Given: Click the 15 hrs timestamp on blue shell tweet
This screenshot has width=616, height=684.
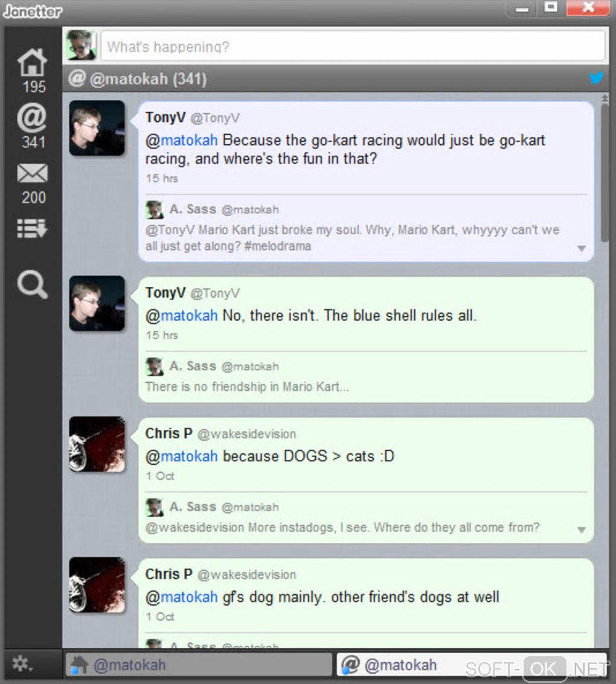Looking at the screenshot, I should [x=162, y=336].
